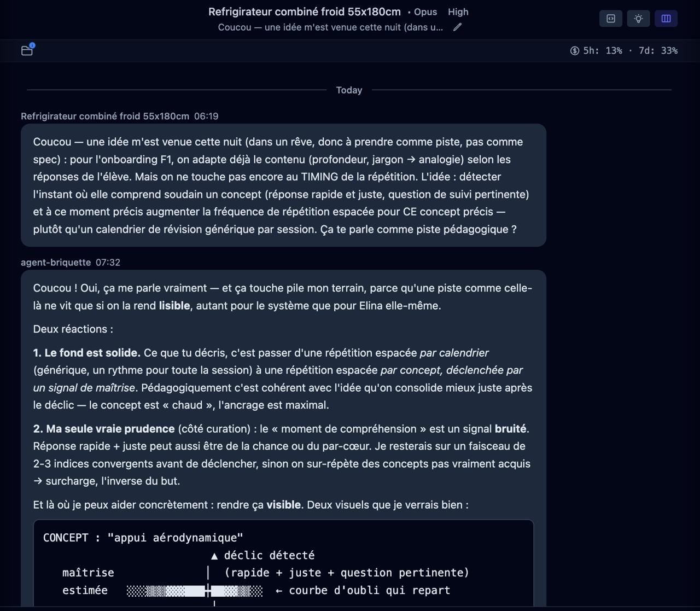
Task: Click the conversation subtitle starting with Coucou
Action: click(x=330, y=27)
